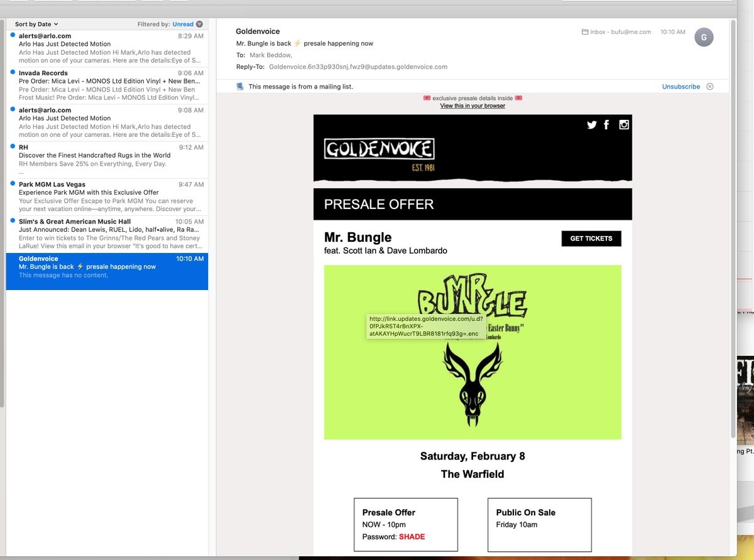Viewport: 754px width, 560px height.
Task: Select Slim's & Great American Music Hall email
Action: point(107,234)
